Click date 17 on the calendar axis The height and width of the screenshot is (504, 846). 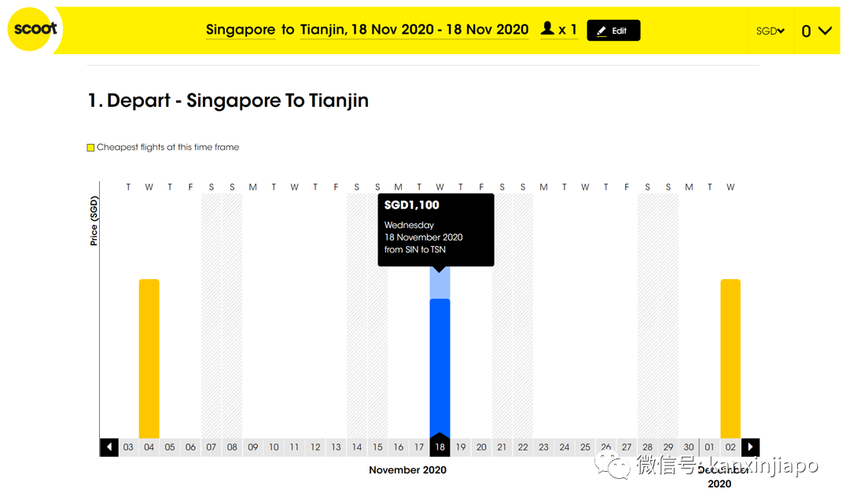(419, 447)
